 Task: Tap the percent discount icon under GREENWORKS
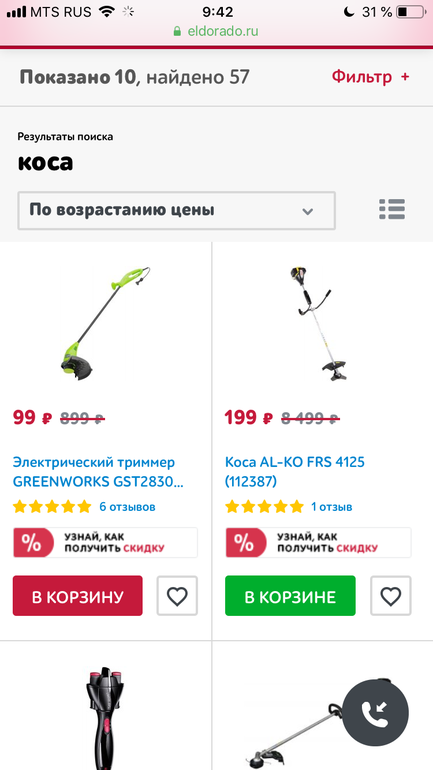click(x=32, y=543)
